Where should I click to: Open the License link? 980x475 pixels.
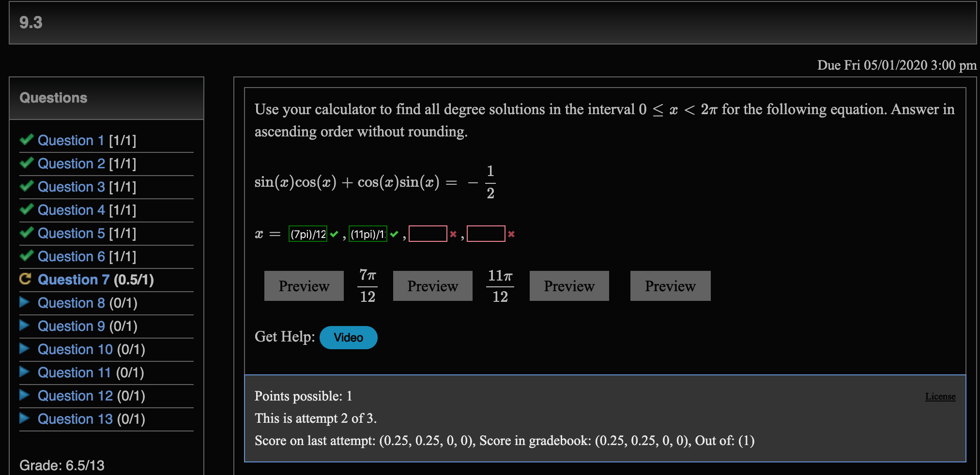(x=940, y=397)
